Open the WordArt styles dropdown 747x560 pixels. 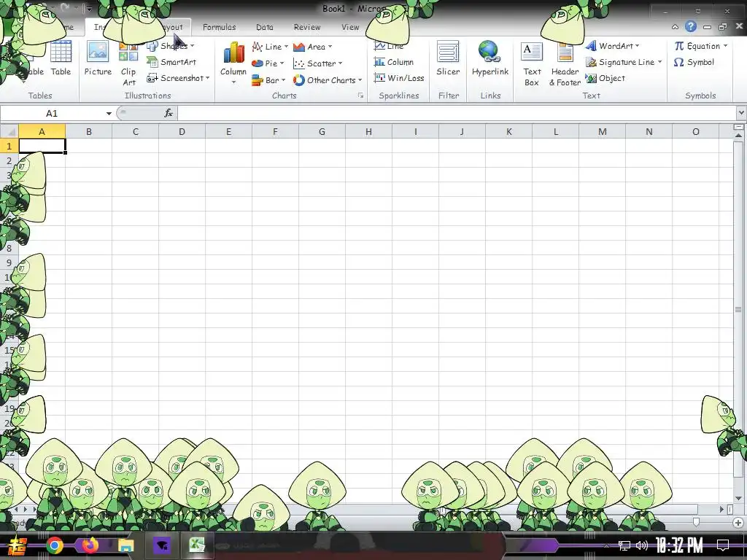pos(612,46)
